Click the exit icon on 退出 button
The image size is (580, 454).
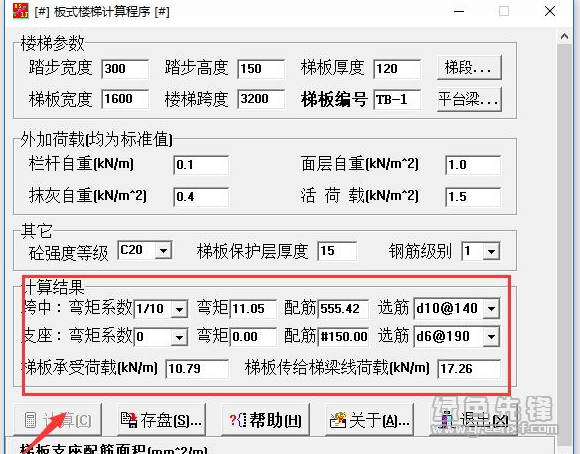pyautogui.click(x=447, y=420)
